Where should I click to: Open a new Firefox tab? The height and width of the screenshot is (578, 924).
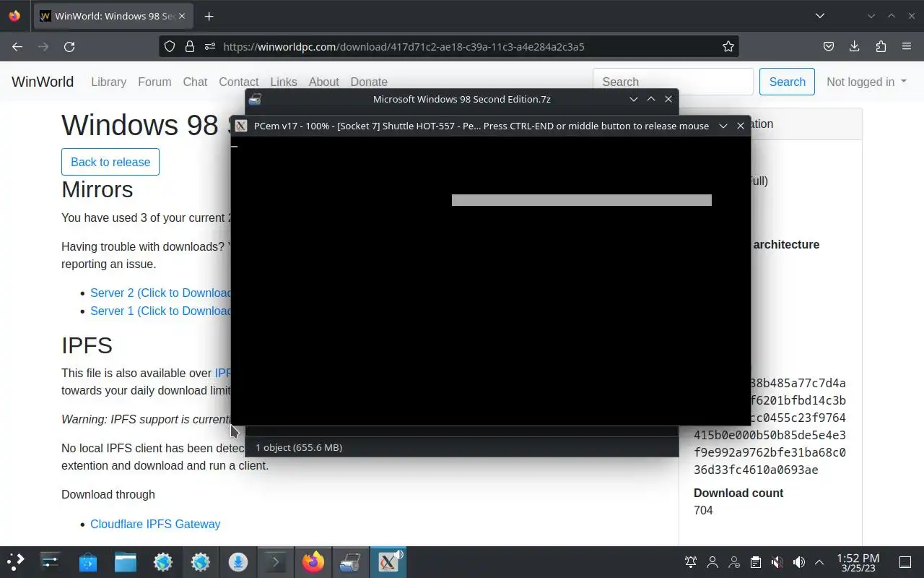coord(209,16)
